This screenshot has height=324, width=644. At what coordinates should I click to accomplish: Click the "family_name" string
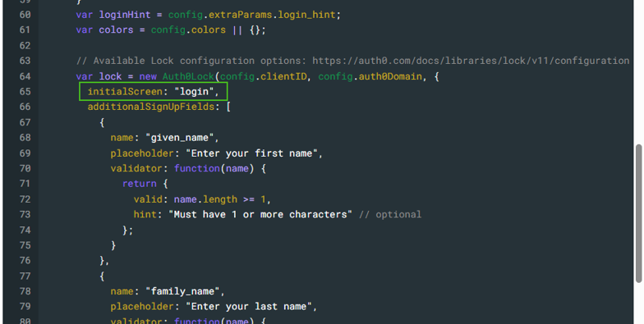pos(182,291)
